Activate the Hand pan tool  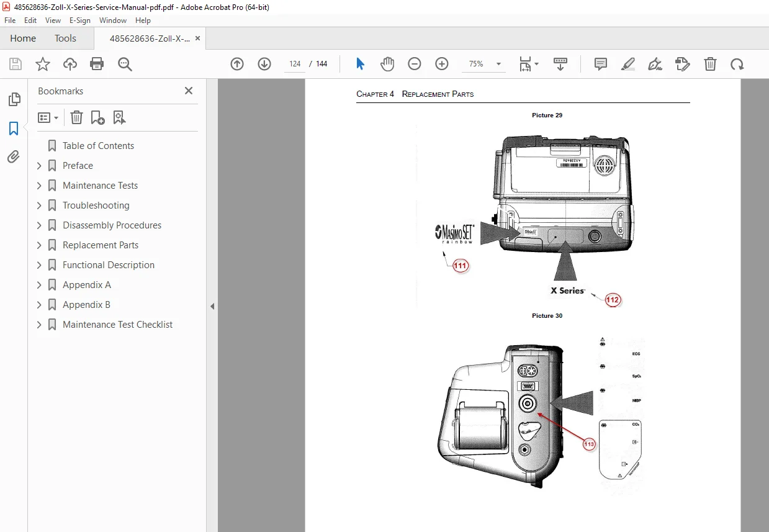tap(387, 64)
